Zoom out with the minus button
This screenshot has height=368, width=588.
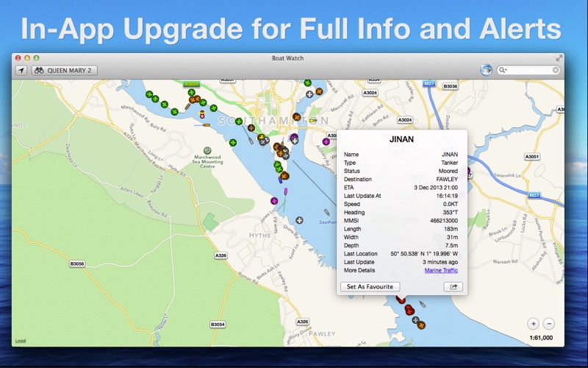[x=549, y=323]
